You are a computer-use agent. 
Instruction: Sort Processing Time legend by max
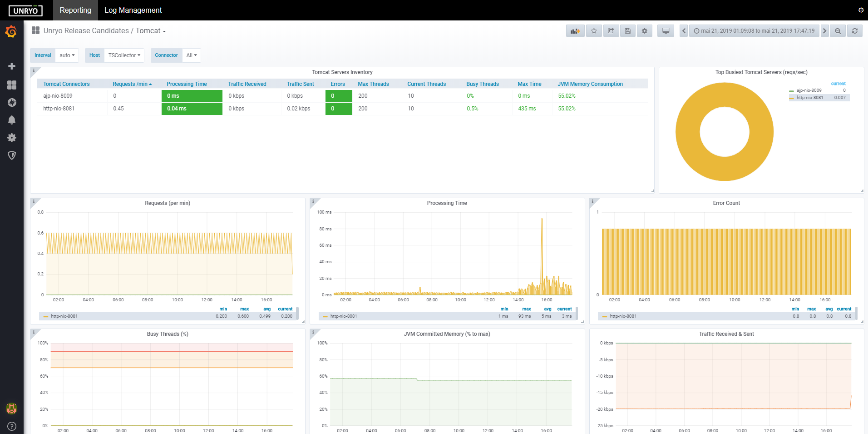pos(526,309)
